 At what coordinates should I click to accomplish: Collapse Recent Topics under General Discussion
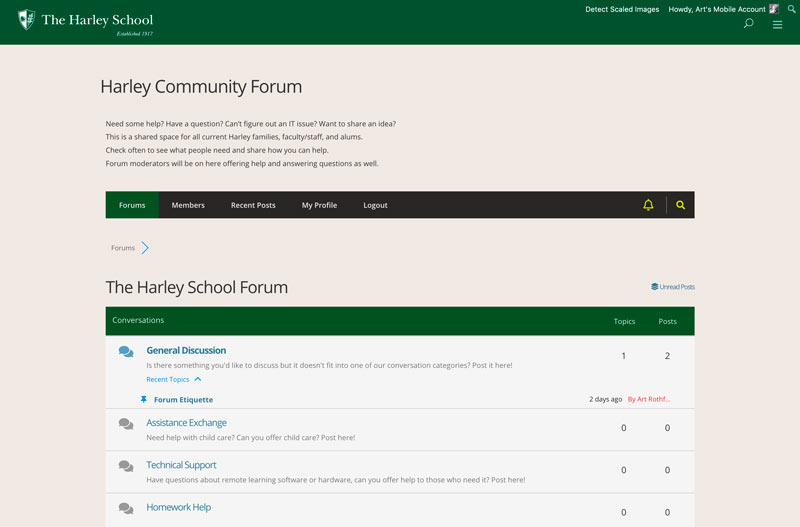173,379
